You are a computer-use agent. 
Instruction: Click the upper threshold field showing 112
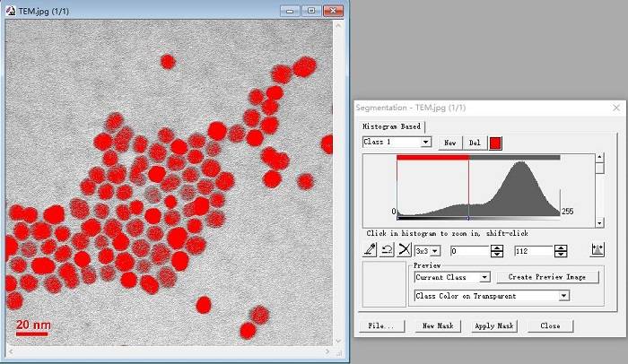[534, 251]
